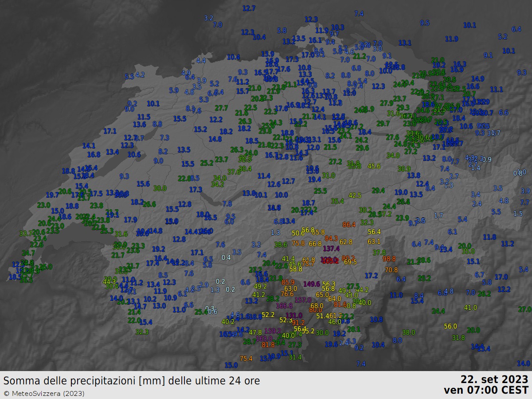Select the green '37.6' reading
Screen dimensions: 532x399
click(234, 172)
